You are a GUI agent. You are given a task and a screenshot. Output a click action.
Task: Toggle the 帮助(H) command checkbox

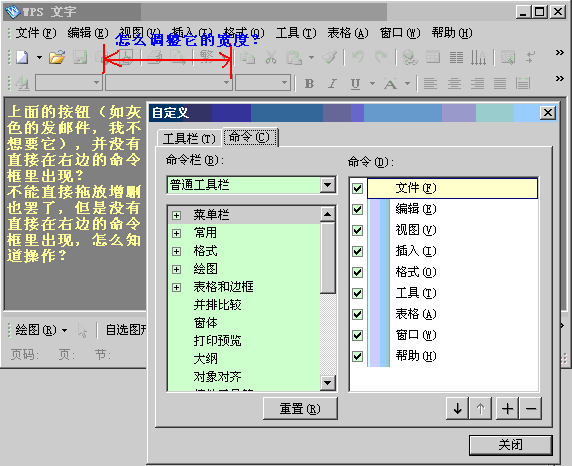(357, 356)
